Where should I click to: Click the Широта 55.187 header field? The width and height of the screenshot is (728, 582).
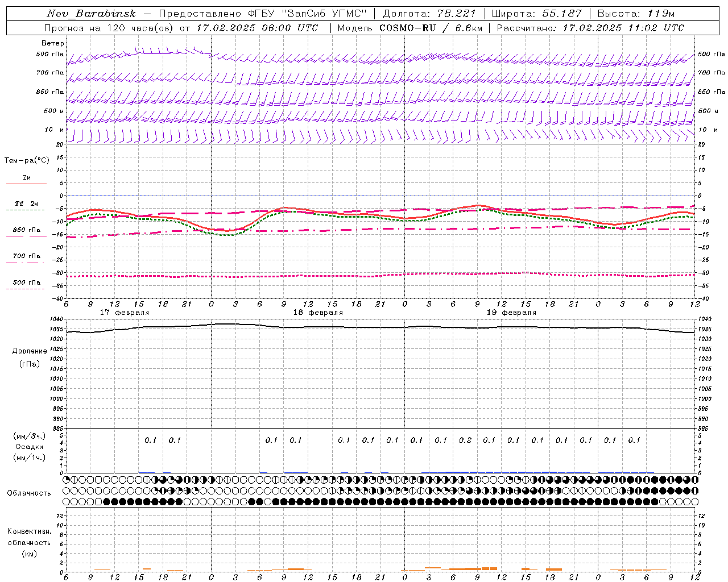(536, 14)
